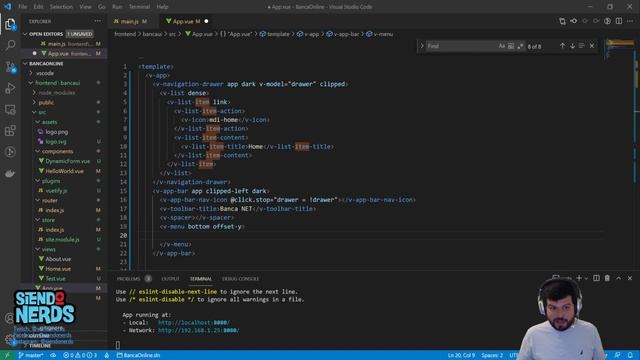
Task: Open the Terminal menu in menu bar
Action: coord(139,7)
